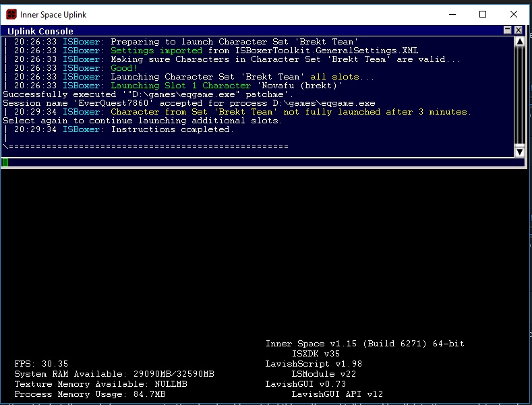Click the green 'Settings imported' text

(156, 51)
